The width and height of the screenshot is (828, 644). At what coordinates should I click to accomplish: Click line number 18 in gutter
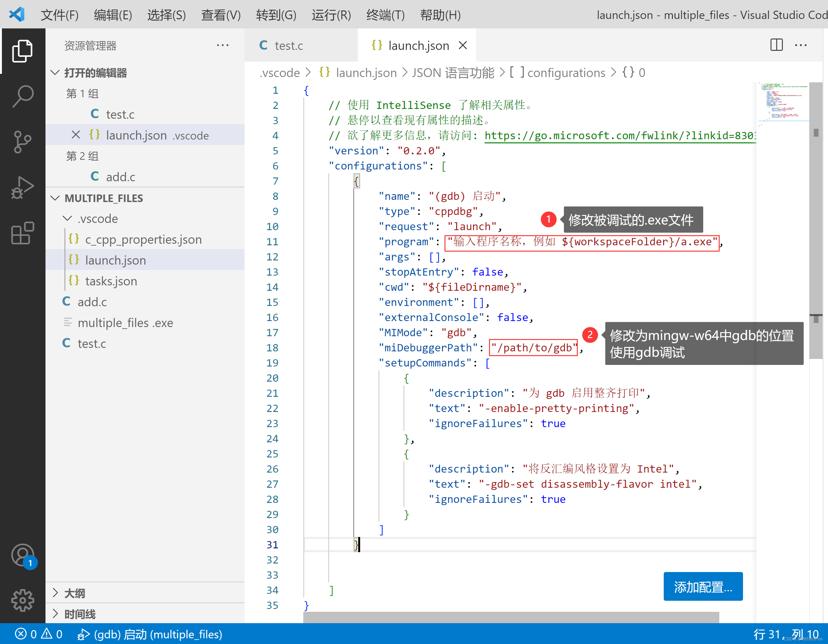coord(272,348)
